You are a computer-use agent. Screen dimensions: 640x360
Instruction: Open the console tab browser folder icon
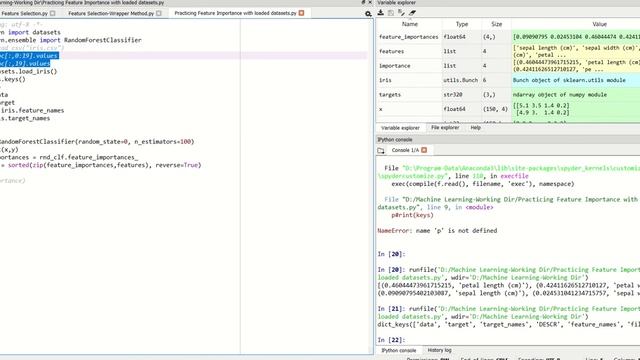(381, 151)
